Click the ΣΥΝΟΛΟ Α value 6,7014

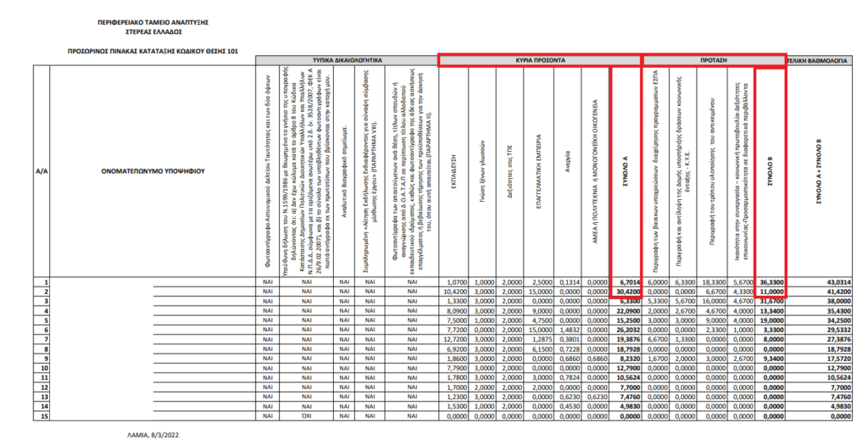pos(630,282)
